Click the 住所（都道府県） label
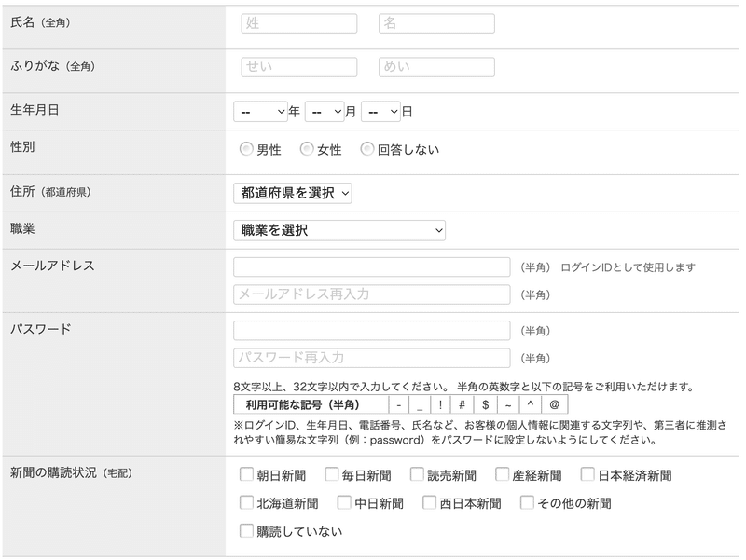 (x=51, y=192)
